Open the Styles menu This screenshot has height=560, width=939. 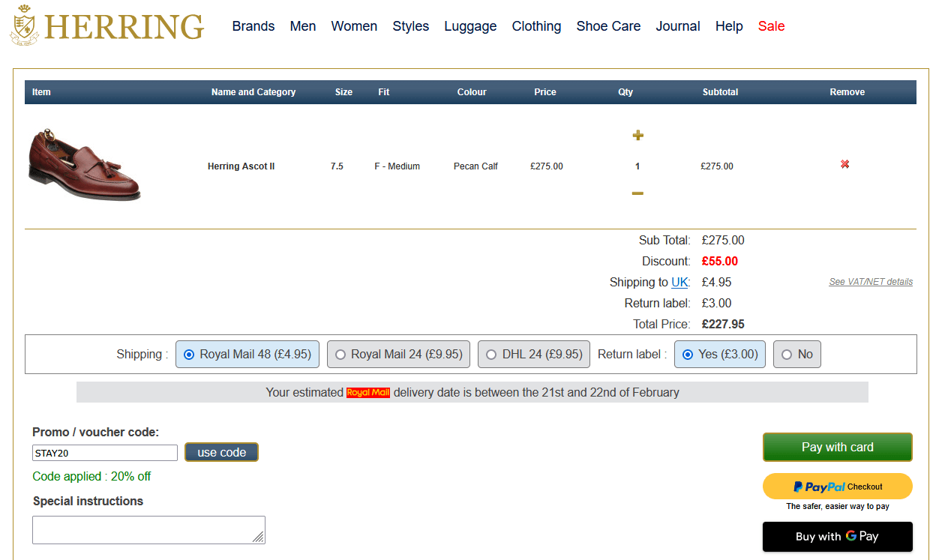click(x=411, y=26)
